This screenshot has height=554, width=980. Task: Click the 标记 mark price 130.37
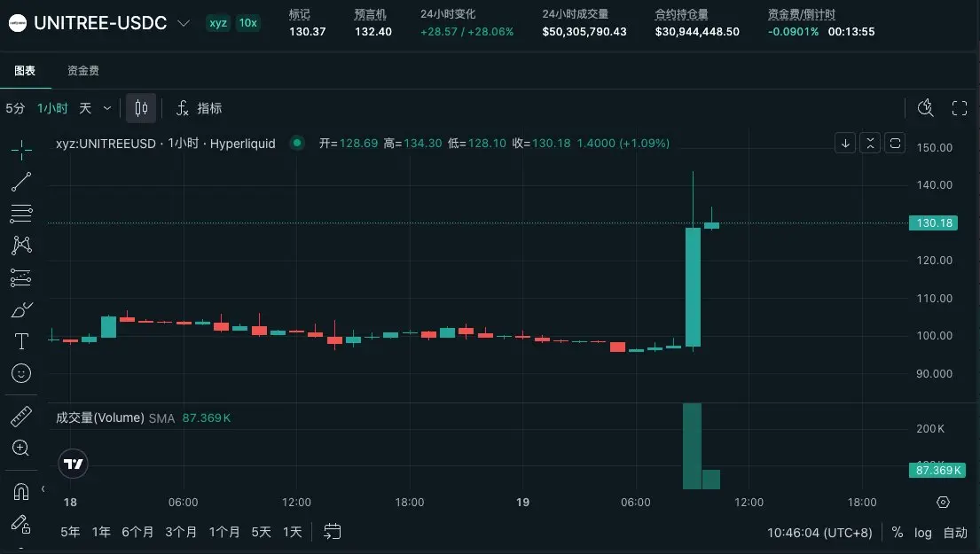[308, 31]
